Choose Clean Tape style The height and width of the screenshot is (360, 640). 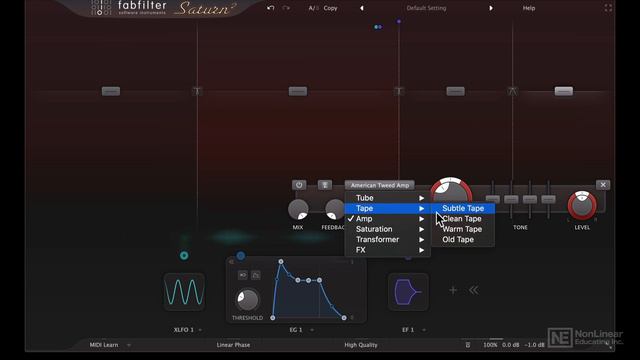pos(463,219)
